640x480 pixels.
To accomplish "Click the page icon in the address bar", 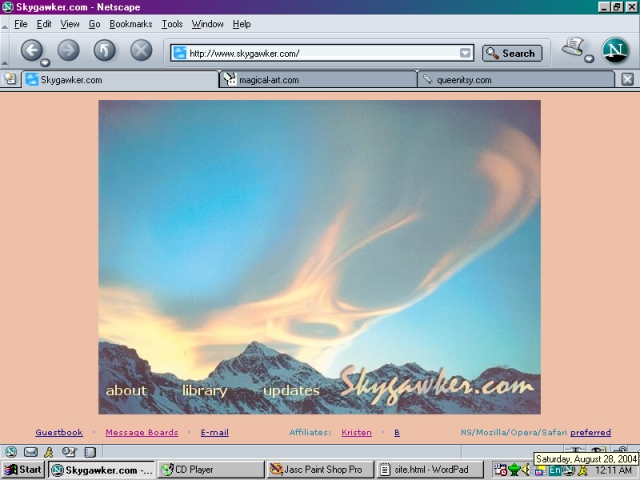I will coord(180,53).
